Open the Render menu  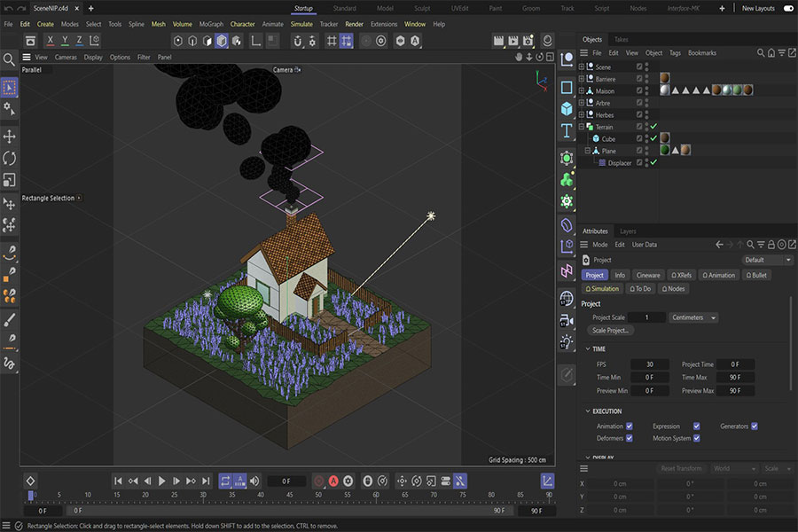[x=354, y=24]
